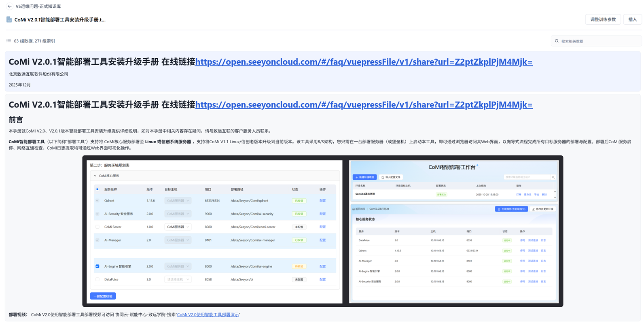
Task: Click the 调整训练参数 button
Action: coord(603,19)
